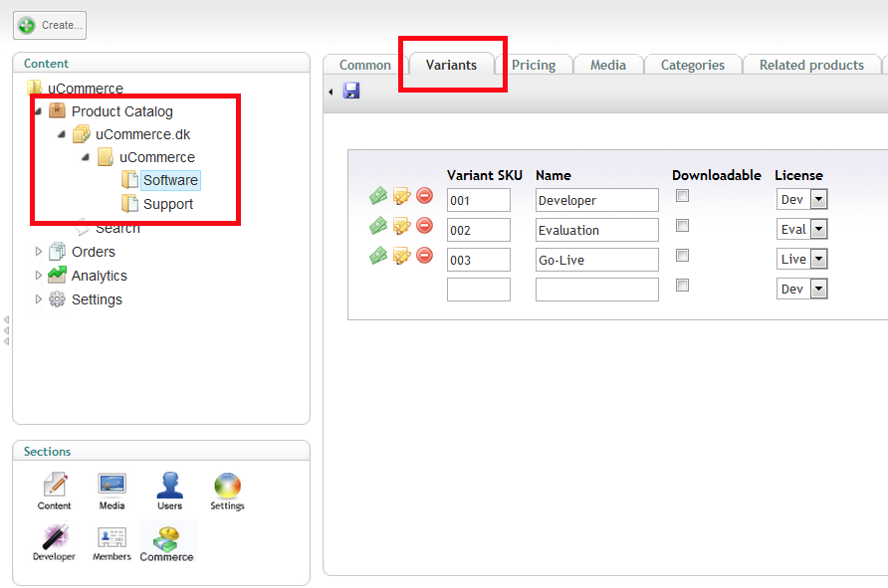Switch to the Pricing tab
The image size is (888, 588).
coord(534,65)
